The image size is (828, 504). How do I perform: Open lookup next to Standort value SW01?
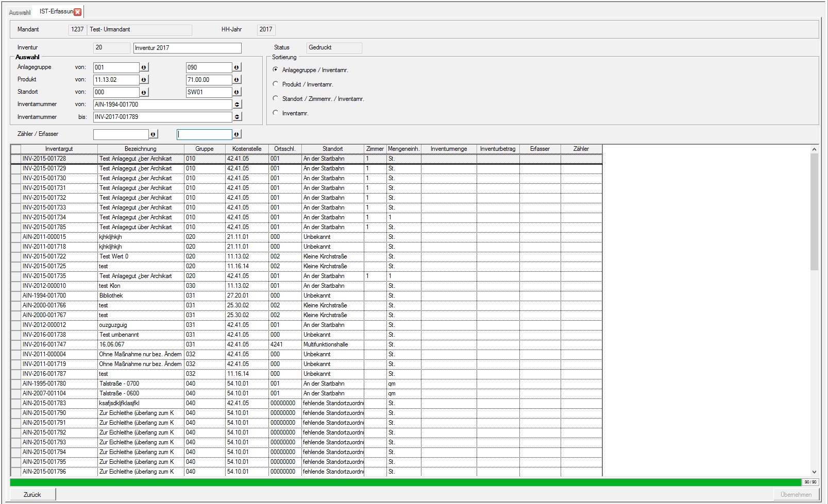pyautogui.click(x=236, y=92)
